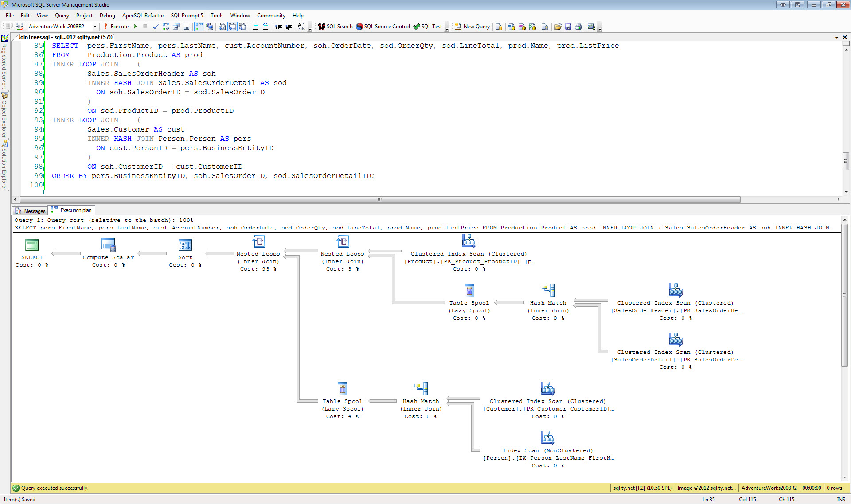Open the ApexSQL Refactor menu
The width and height of the screenshot is (851, 504).
point(143,15)
